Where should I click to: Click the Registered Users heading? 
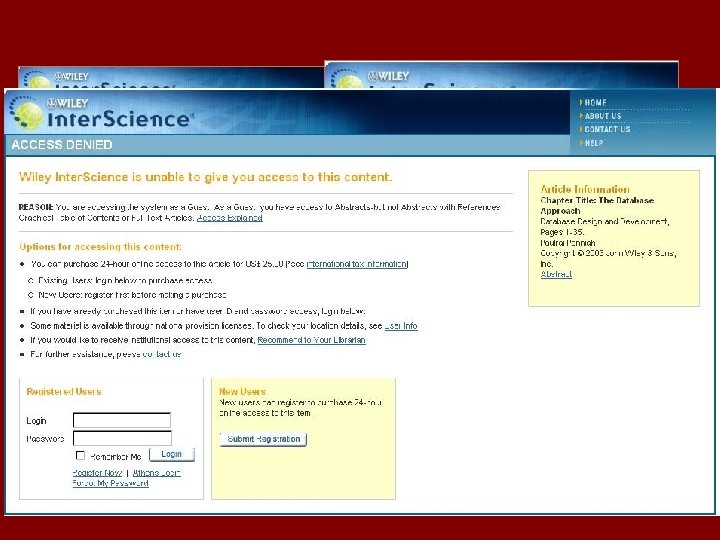tap(64, 392)
